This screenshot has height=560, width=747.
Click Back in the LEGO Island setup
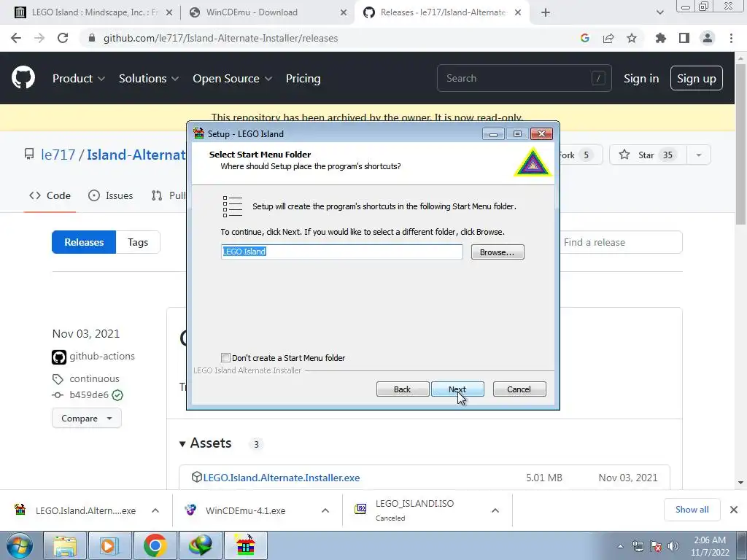tap(403, 389)
